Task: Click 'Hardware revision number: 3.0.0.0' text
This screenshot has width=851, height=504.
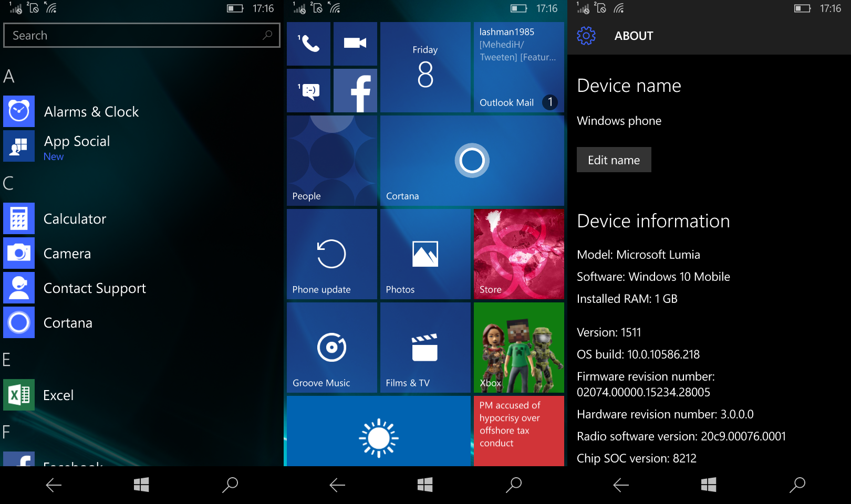Action: 665,414
